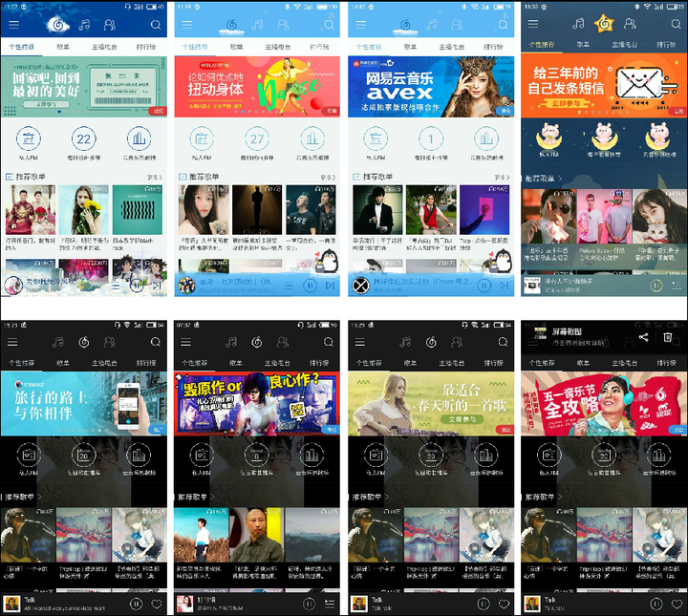Tap share icon in the 屏幕截图 notification
The width and height of the screenshot is (688, 616).
643,337
